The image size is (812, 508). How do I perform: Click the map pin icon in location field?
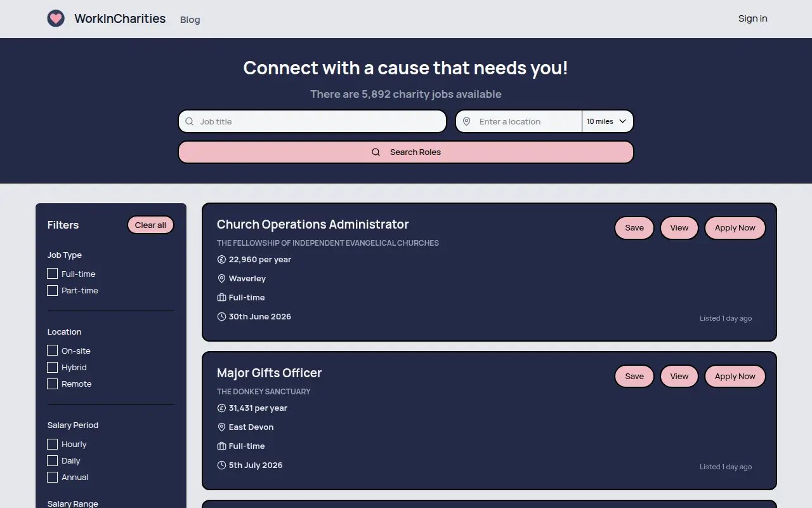(x=467, y=121)
